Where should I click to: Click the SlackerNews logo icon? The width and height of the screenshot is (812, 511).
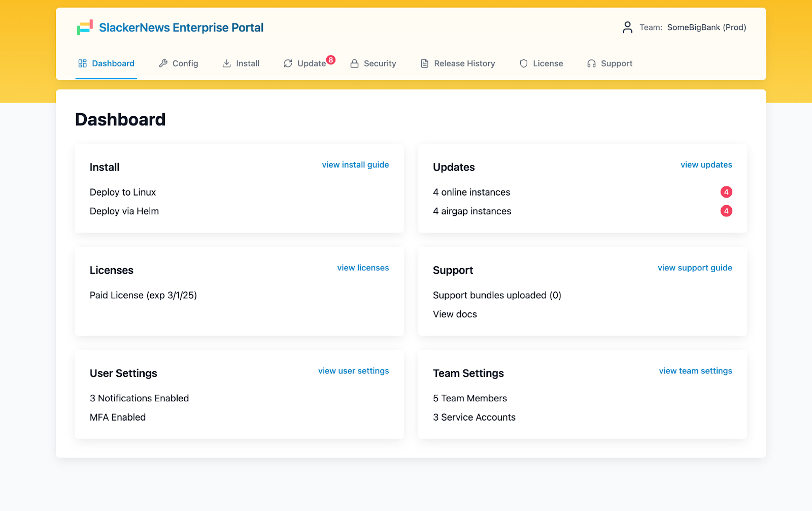(85, 27)
